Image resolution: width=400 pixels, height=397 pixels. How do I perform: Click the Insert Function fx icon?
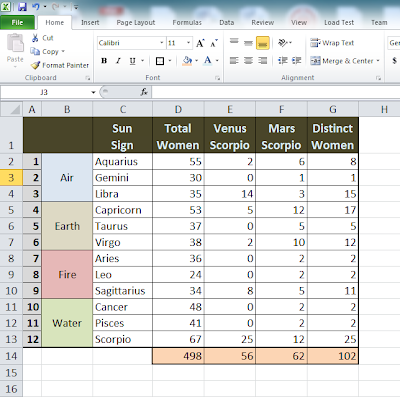(x=144, y=92)
